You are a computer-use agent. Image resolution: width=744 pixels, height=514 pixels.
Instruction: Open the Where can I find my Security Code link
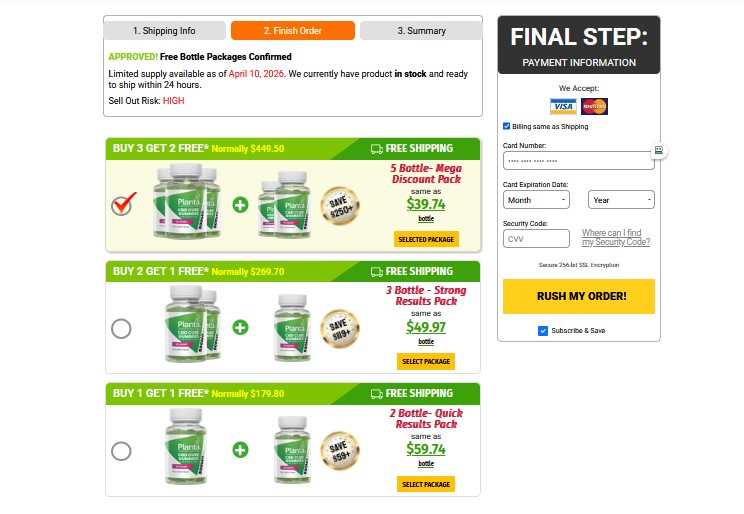pos(616,238)
